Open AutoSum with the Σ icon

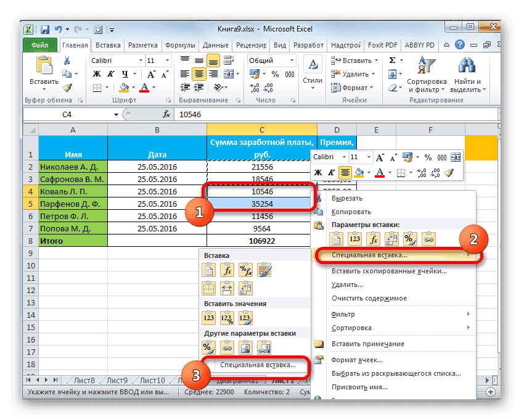pos(393,60)
